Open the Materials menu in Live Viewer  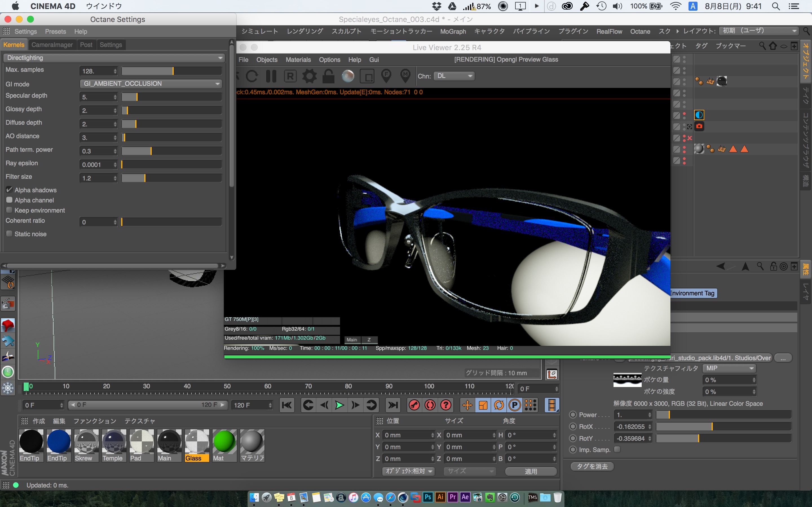pyautogui.click(x=298, y=60)
